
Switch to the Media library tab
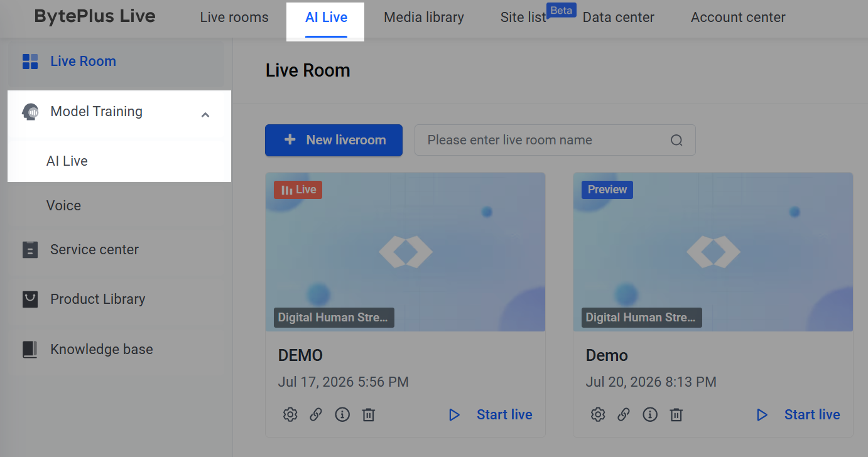[x=424, y=18]
